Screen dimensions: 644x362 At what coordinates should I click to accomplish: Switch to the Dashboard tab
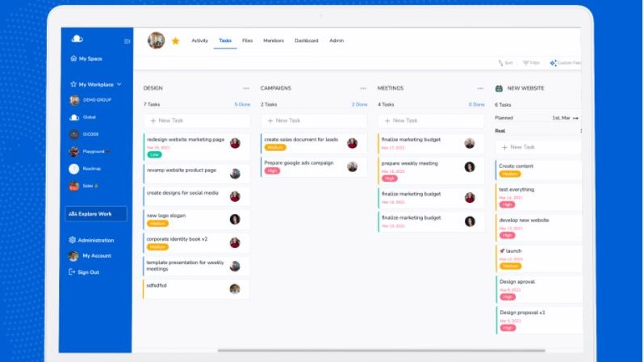[306, 40]
